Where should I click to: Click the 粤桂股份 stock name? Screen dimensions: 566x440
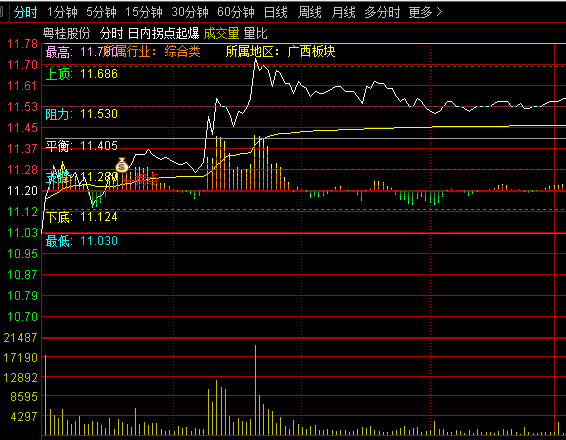point(66,33)
